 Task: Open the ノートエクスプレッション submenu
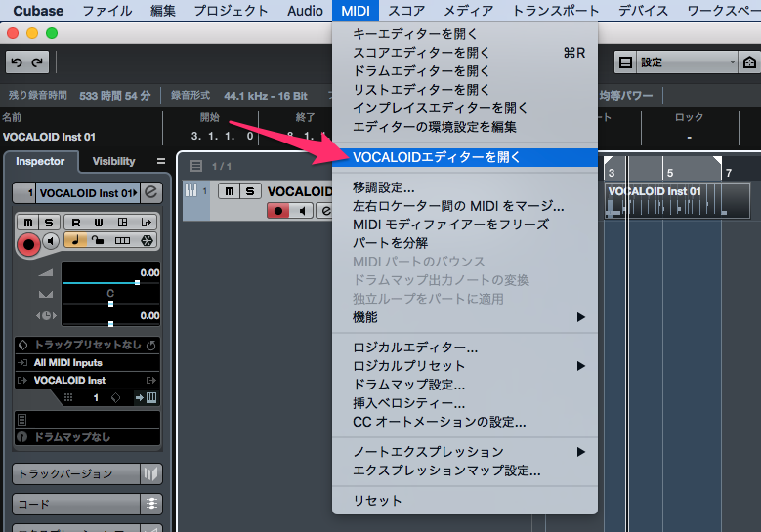tap(465, 452)
